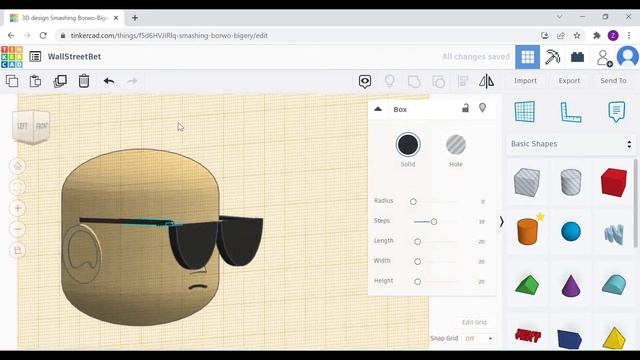Open the view/show-all eye icon
This screenshot has width=640, height=360.
point(365,81)
